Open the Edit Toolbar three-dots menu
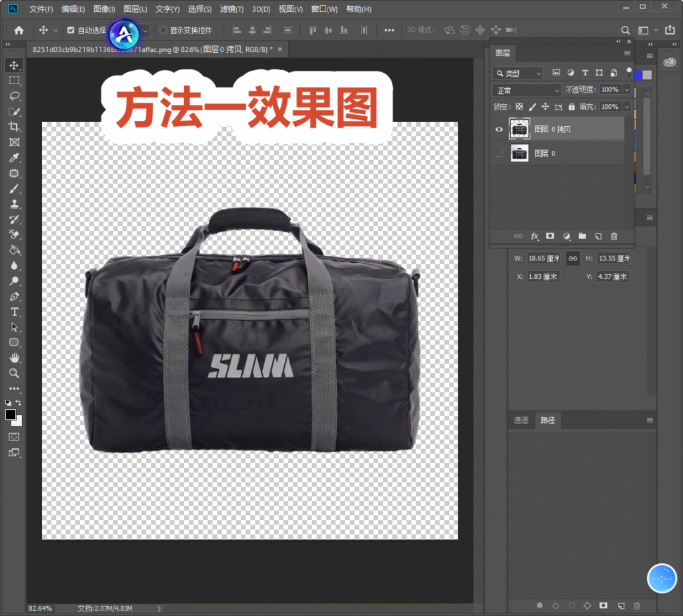The width and height of the screenshot is (683, 616). (x=14, y=388)
